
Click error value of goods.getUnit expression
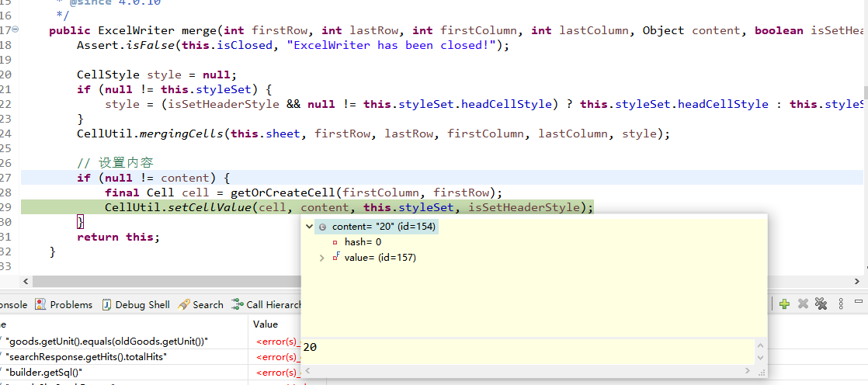click(x=278, y=342)
